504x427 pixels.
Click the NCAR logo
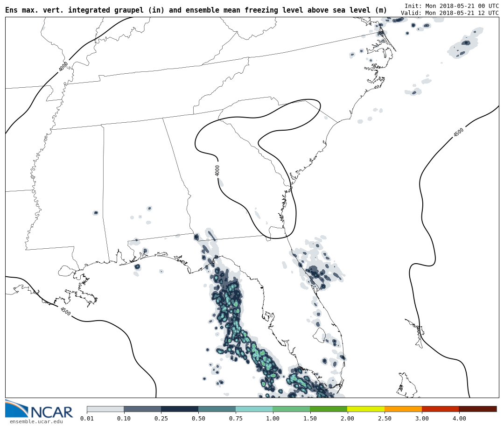tap(39, 410)
